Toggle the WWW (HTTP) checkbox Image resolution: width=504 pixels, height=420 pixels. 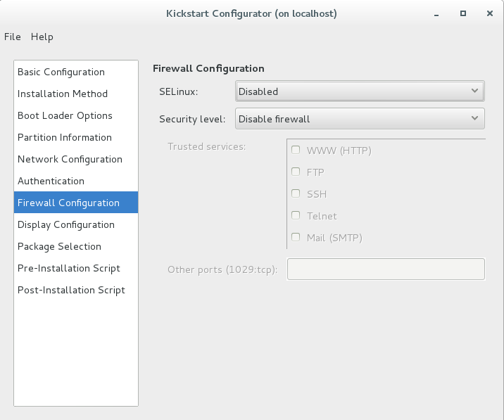click(296, 150)
